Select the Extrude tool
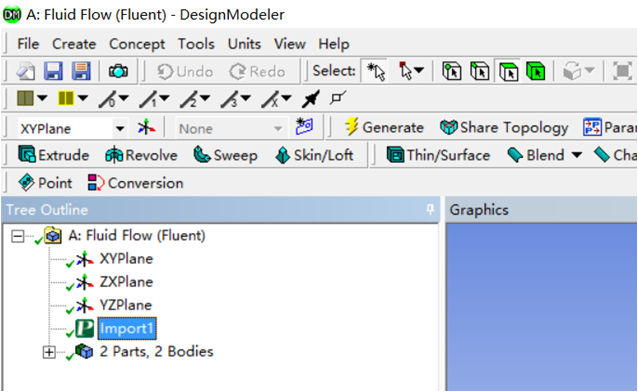The width and height of the screenshot is (638, 392). tap(54, 155)
